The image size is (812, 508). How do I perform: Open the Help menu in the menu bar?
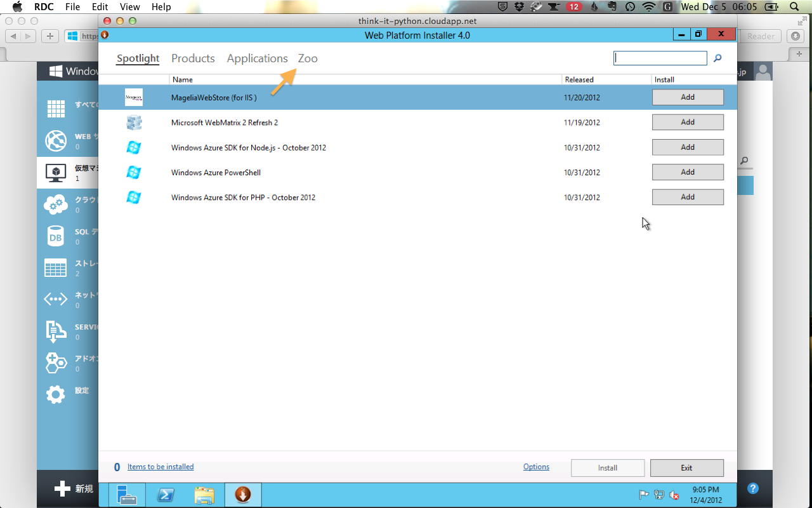click(x=161, y=7)
